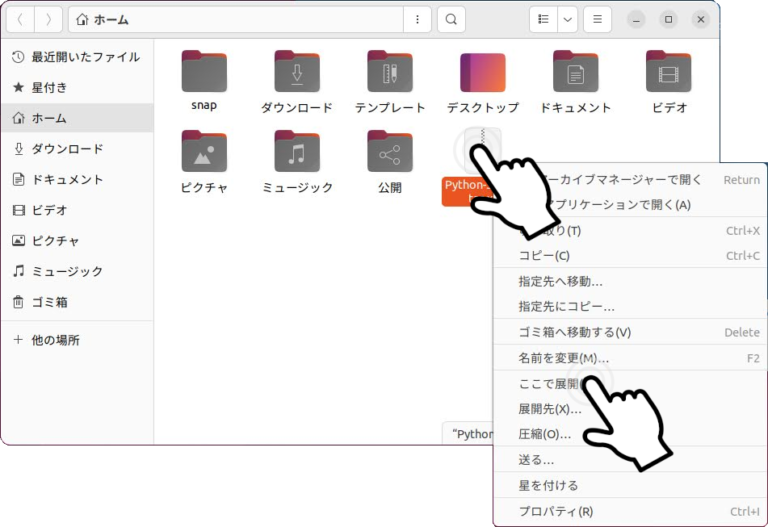
Task: Select ゴミ箱へ移動する(V) menu entry
Action: tap(574, 332)
